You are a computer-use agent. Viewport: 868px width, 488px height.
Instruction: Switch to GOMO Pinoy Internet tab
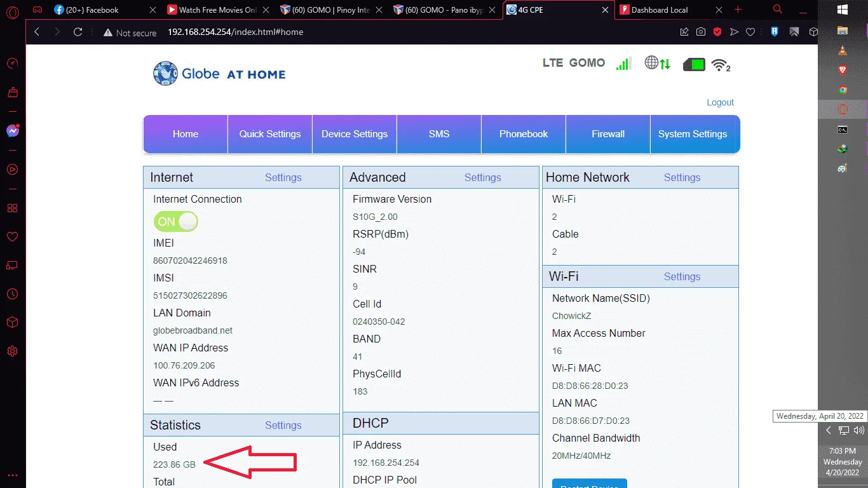point(330,10)
